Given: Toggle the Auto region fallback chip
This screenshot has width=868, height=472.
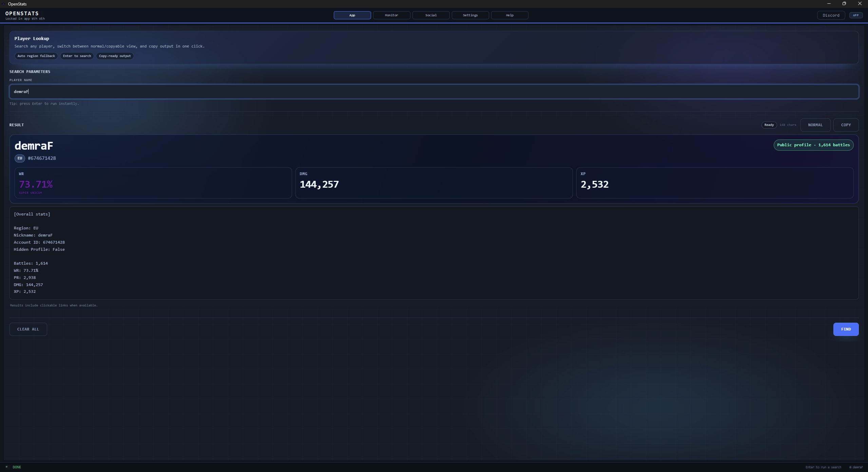Looking at the screenshot, I should pos(36,56).
